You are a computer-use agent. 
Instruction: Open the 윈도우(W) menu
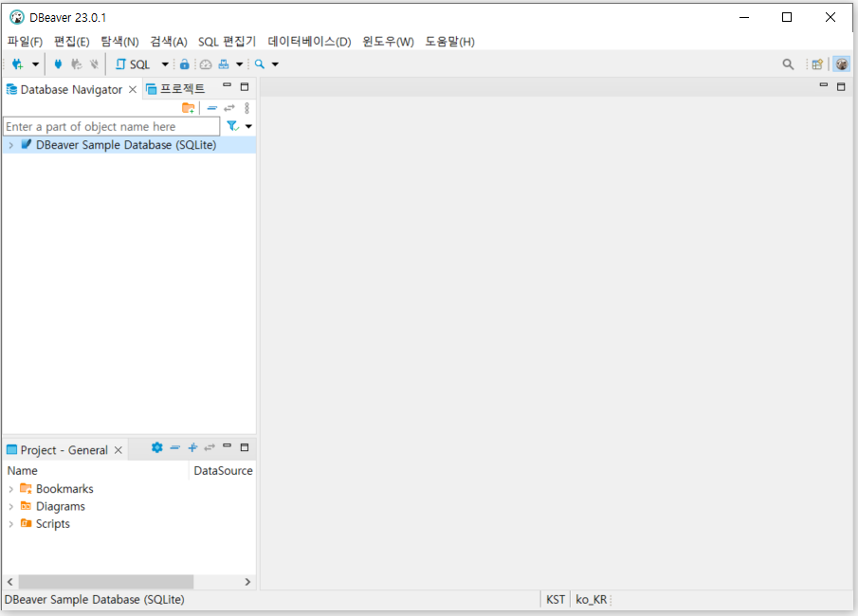point(388,42)
